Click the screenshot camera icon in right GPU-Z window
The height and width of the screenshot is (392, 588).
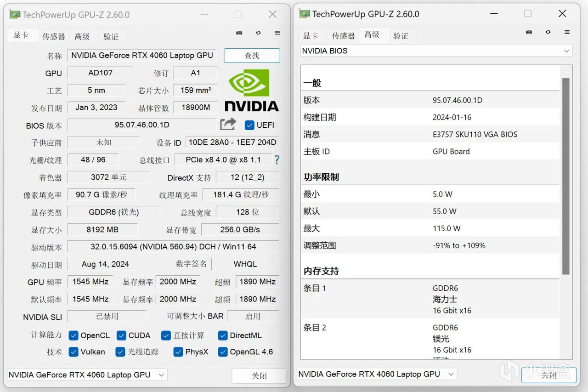(529, 32)
